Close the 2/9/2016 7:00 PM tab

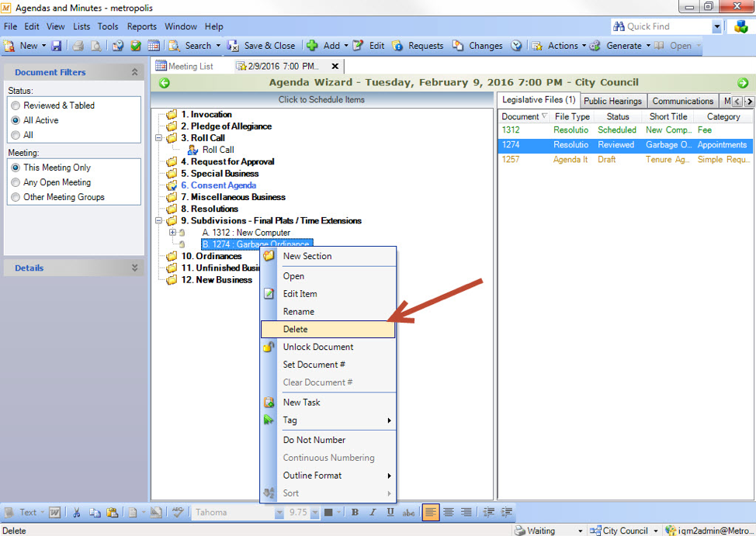coord(335,66)
